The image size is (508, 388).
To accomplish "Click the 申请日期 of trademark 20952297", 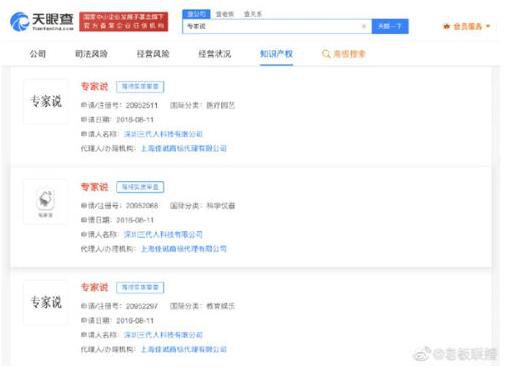I will [135, 321].
